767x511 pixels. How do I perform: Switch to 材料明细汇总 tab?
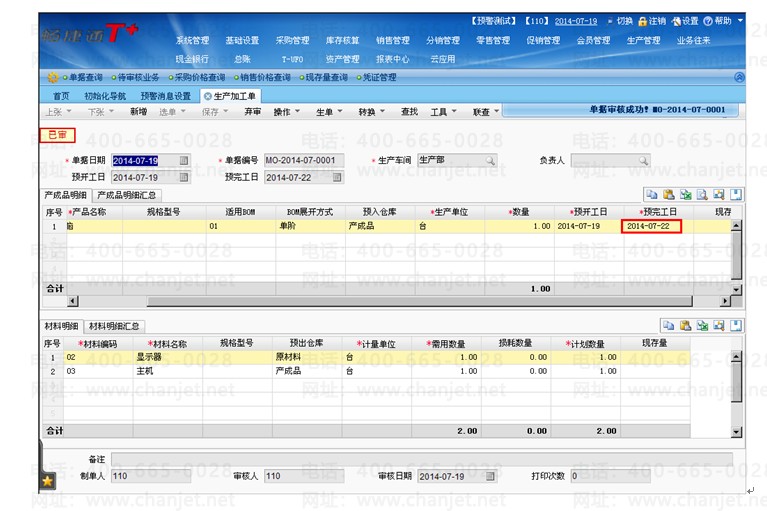click(115, 326)
